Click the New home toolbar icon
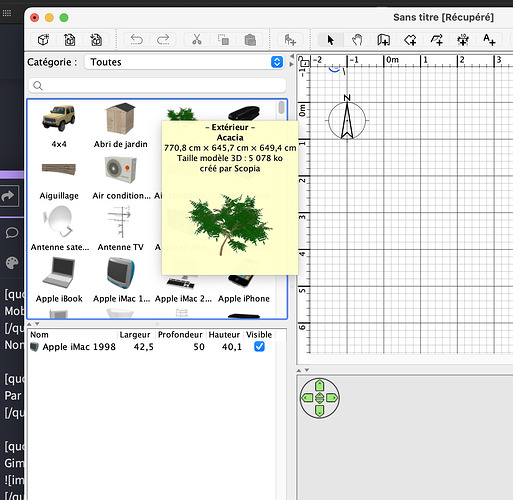 pos(43,40)
